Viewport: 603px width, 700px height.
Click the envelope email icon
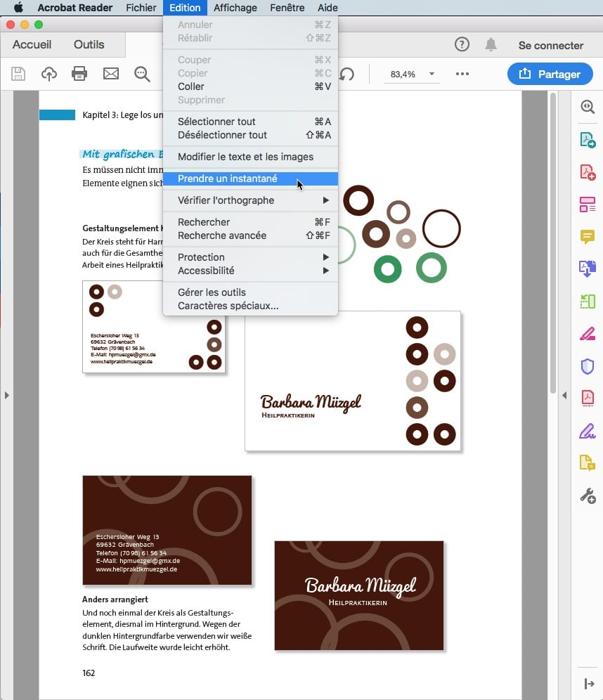(x=110, y=74)
